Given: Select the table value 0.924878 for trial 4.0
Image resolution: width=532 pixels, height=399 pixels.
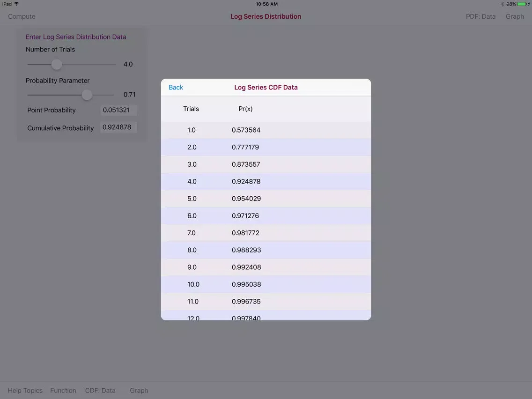Looking at the screenshot, I should point(246,182).
